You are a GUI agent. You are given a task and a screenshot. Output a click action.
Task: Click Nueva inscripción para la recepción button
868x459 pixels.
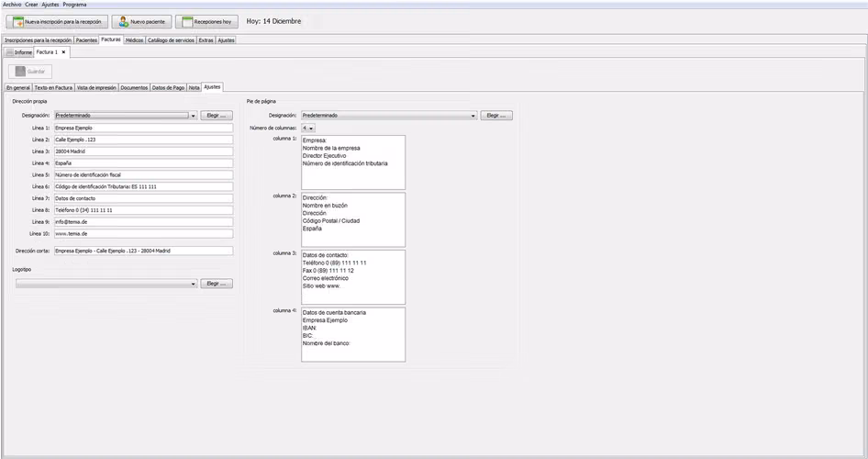(x=57, y=22)
